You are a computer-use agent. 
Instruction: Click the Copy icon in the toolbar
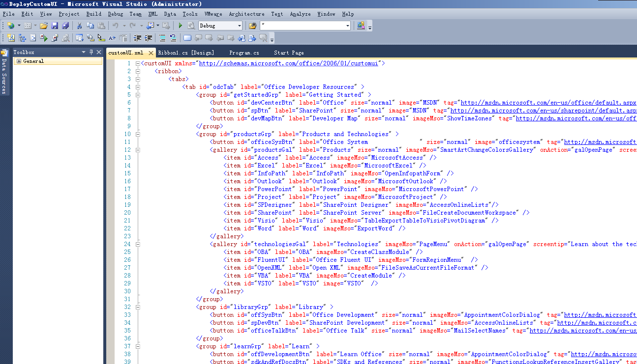[91, 26]
